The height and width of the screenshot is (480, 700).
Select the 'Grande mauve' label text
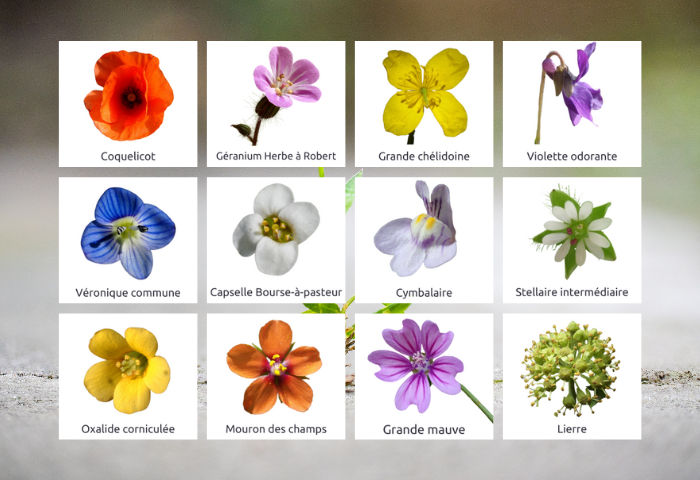(424, 430)
